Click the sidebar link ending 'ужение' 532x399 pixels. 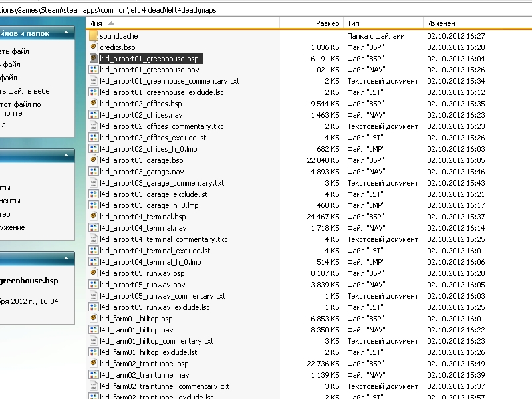pos(13,227)
